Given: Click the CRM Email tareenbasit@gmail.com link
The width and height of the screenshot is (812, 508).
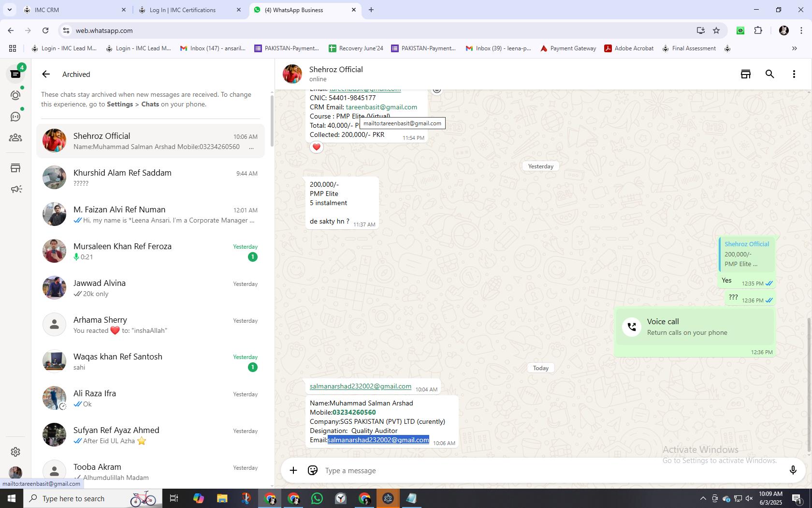Looking at the screenshot, I should [381, 107].
